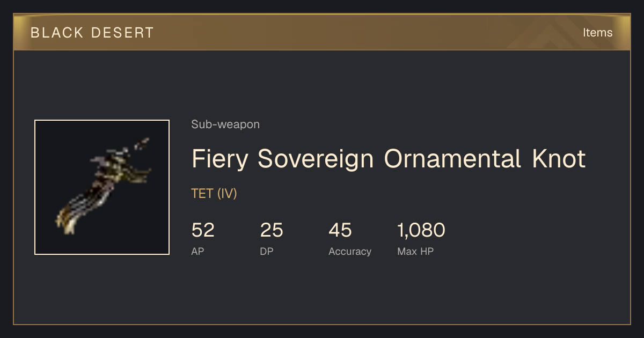
Task: Click the word Sovereign in item name
Action: click(x=316, y=159)
